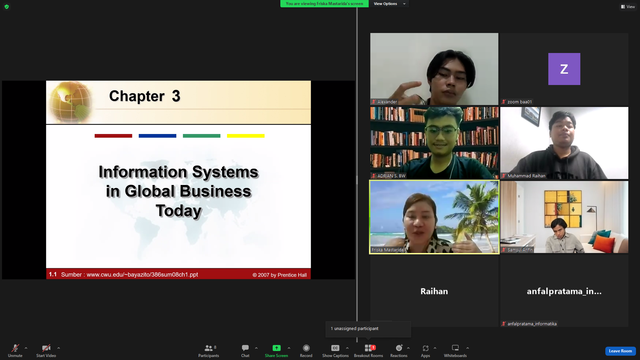This screenshot has height=360, width=640.
Task: Click the green encryption shield icon
Action: tap(7, 7)
